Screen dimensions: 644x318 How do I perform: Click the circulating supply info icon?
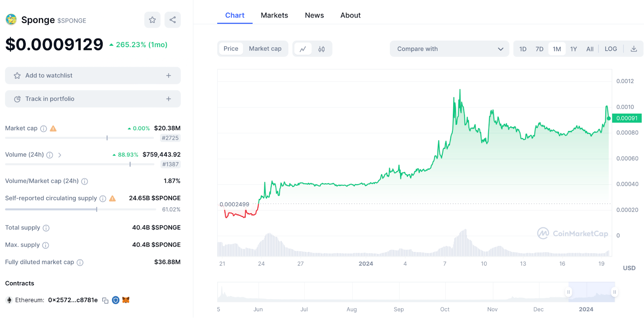[x=103, y=199]
